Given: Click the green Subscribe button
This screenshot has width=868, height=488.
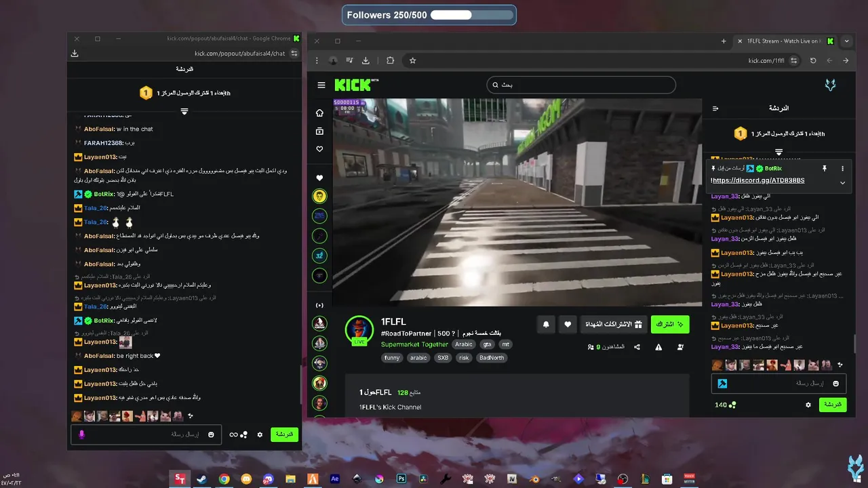Looking at the screenshot, I should 670,325.
